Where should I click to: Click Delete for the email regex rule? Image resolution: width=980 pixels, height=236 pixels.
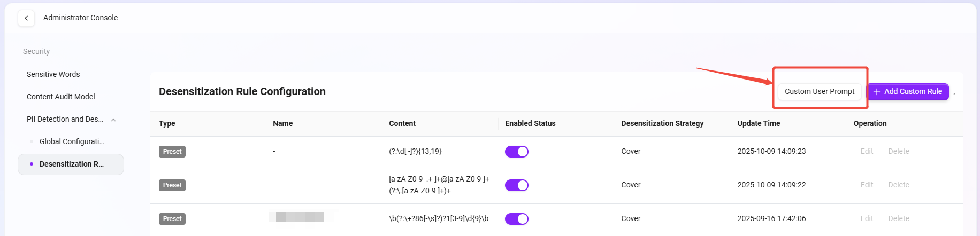point(899,185)
